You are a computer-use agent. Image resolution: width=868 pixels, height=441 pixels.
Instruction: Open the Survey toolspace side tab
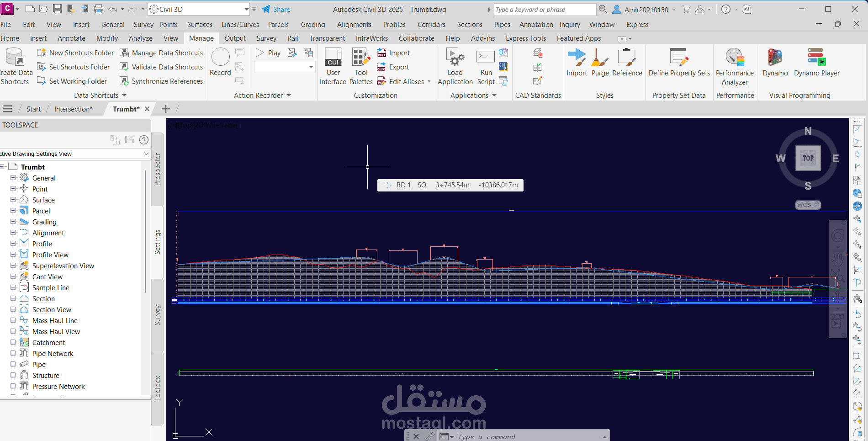[158, 315]
